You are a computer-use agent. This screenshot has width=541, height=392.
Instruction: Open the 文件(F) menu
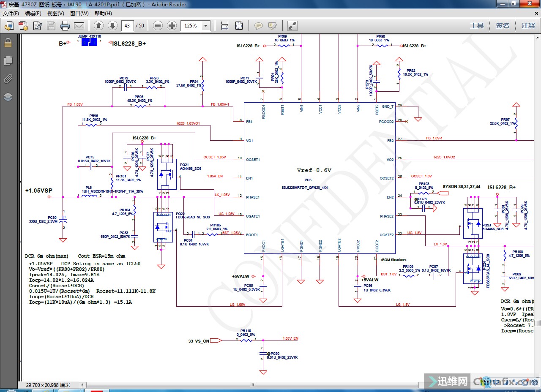(x=11, y=13)
